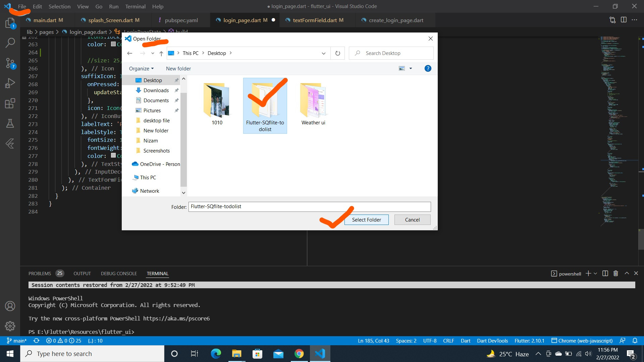Open the Terminal tab in bottom panel
The image size is (644, 362).
click(x=157, y=273)
